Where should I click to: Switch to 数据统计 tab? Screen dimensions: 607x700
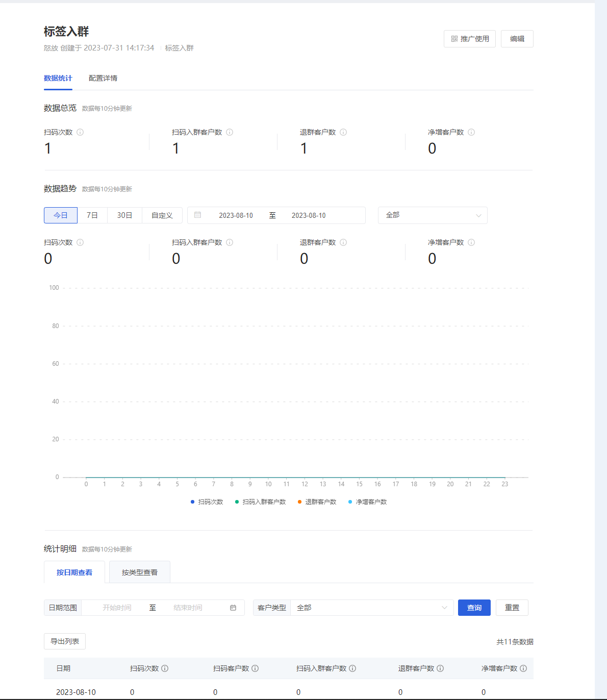(x=58, y=78)
